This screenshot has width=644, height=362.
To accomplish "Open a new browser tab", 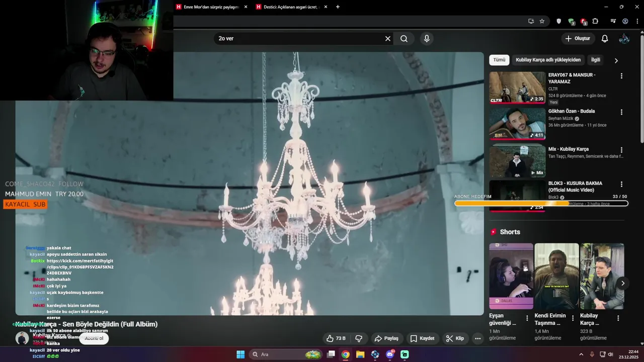I will [338, 7].
